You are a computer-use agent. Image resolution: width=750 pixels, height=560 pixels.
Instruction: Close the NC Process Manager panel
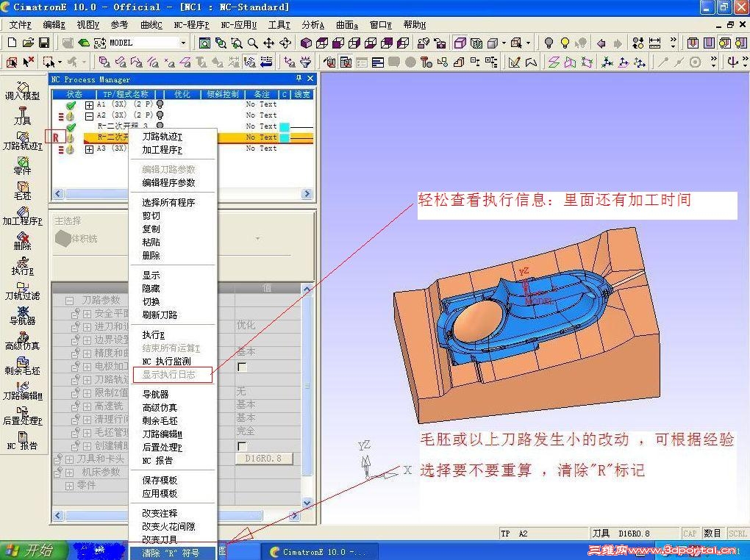(310, 78)
